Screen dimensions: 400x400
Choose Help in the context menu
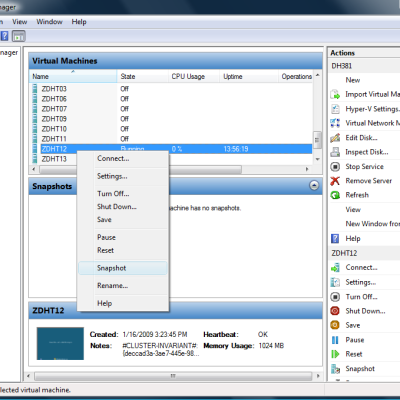123,303
